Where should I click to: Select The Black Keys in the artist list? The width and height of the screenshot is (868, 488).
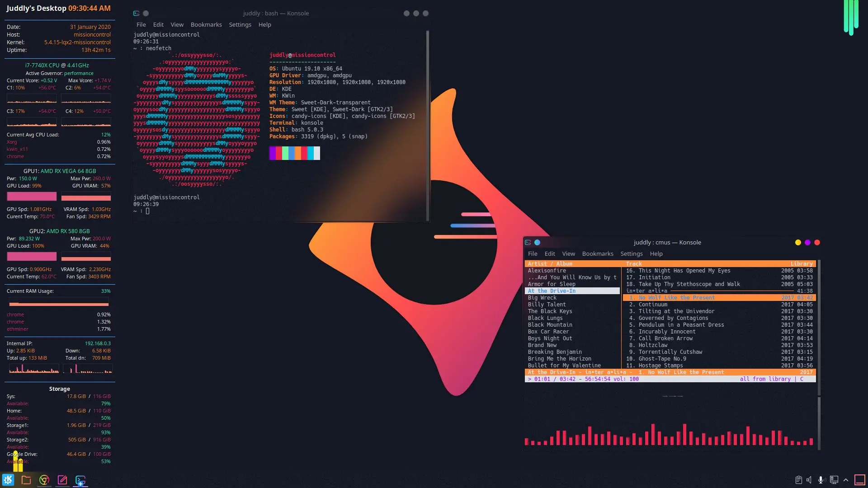click(x=550, y=311)
